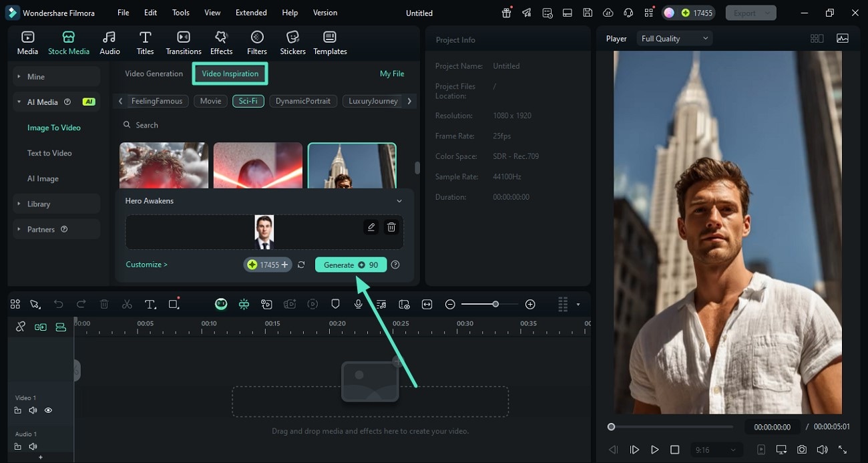Open the Stickers panel
Viewport: 868px width, 463px height.
tap(292, 43)
